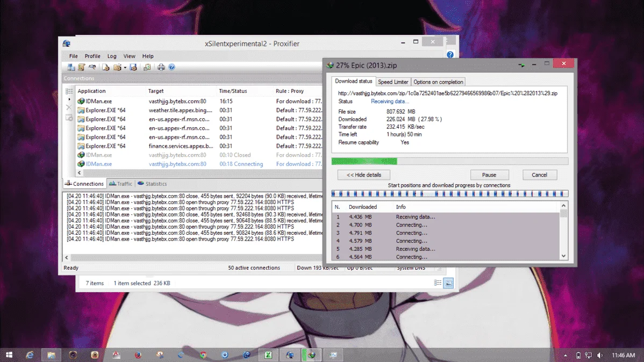The height and width of the screenshot is (362, 644).
Task: Click the Hide details button
Action: tap(364, 175)
